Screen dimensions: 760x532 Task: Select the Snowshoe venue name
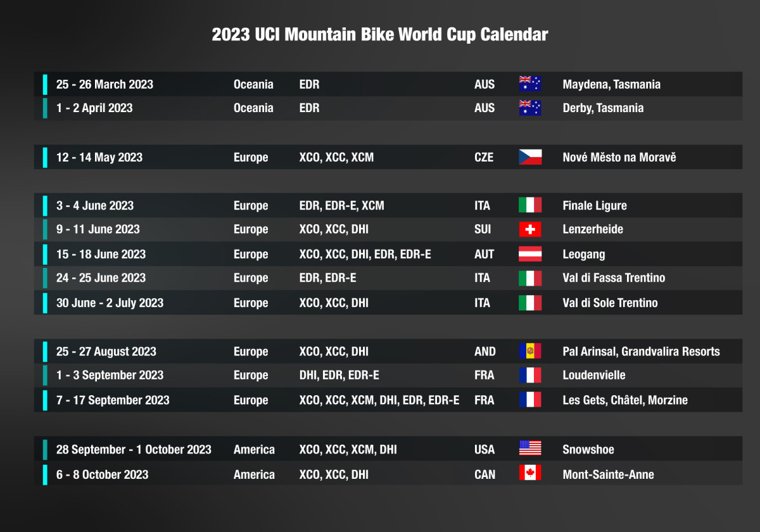588,450
